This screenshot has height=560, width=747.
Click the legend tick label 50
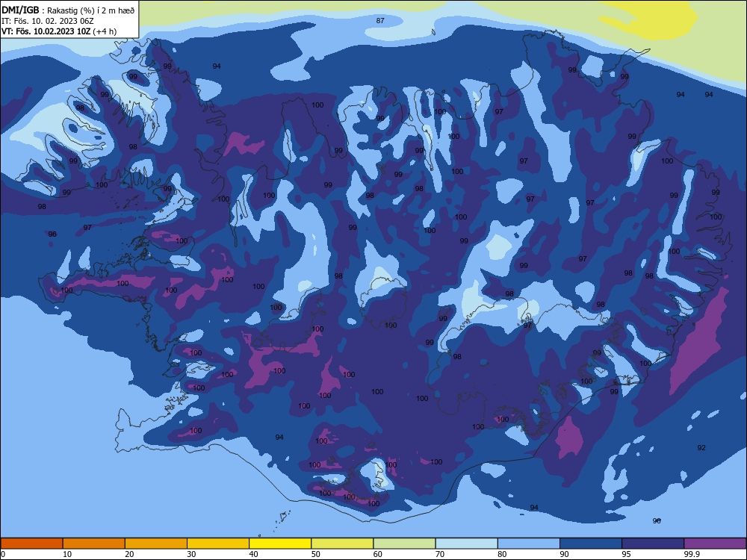coord(315,554)
